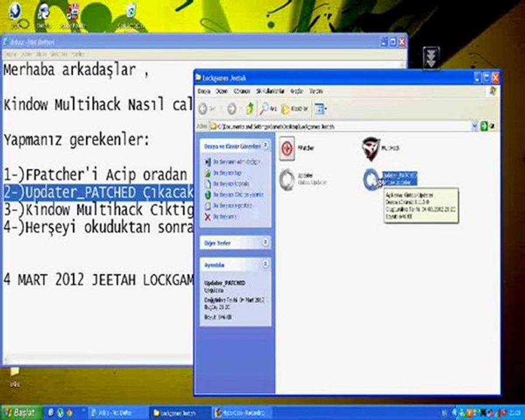Open Dosya menu in Explorer window
The image size is (525, 420).
tap(204, 91)
